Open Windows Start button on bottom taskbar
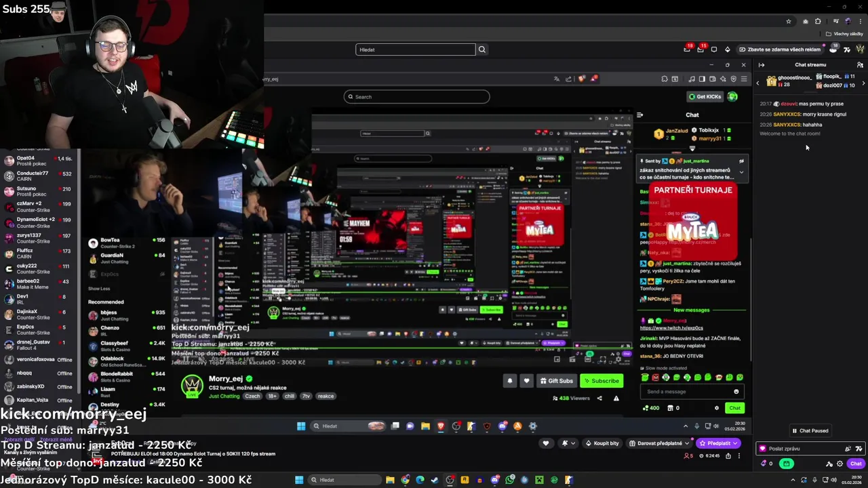Image resolution: width=868 pixels, height=488 pixels. click(299, 480)
